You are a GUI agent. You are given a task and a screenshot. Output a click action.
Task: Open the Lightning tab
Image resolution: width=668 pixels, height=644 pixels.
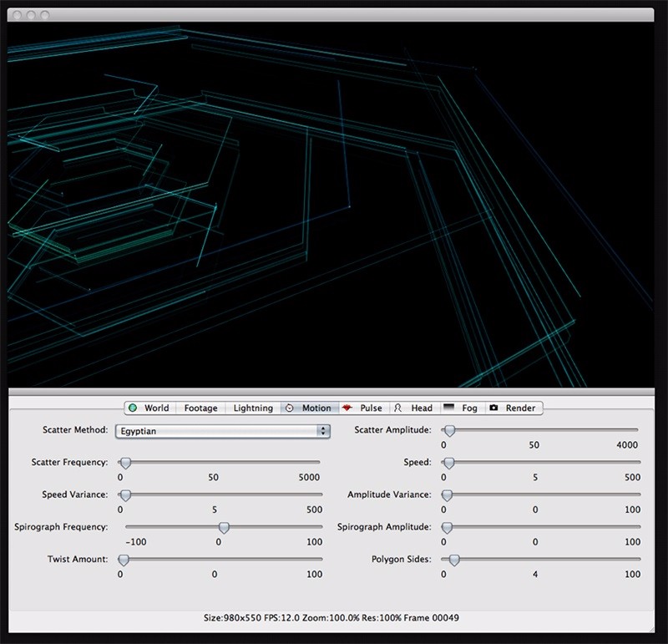pos(253,408)
